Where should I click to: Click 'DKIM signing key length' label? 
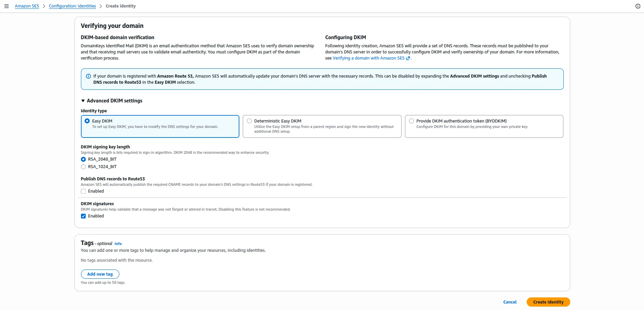(x=105, y=147)
